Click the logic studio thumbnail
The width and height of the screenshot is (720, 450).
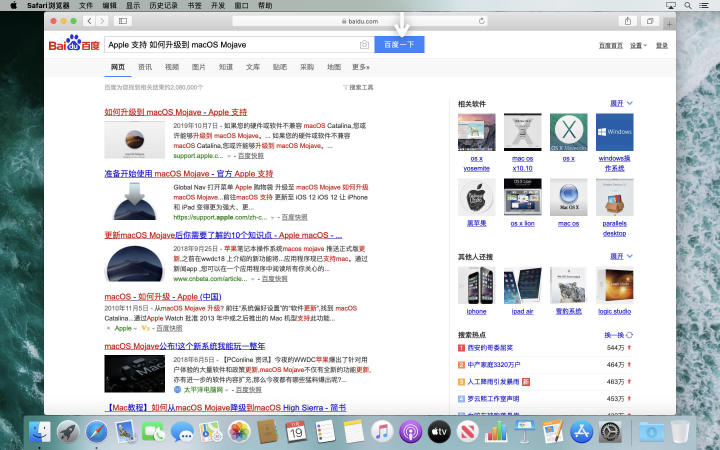[x=614, y=285]
